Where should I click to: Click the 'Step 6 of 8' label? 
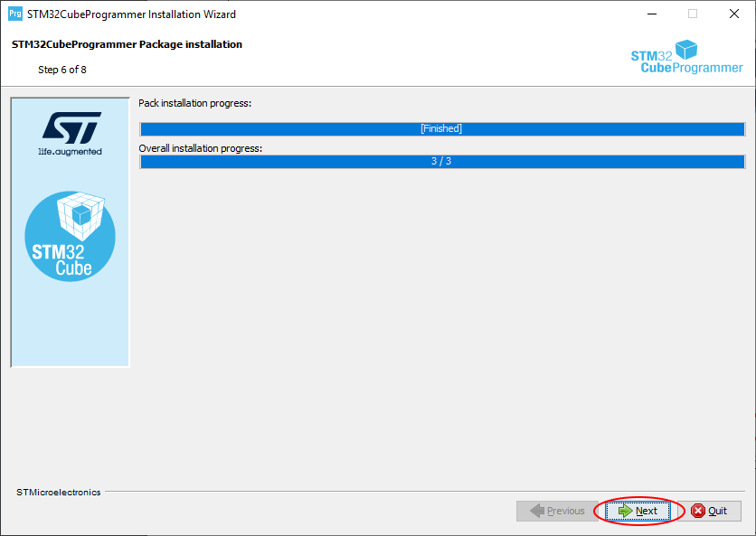(62, 70)
